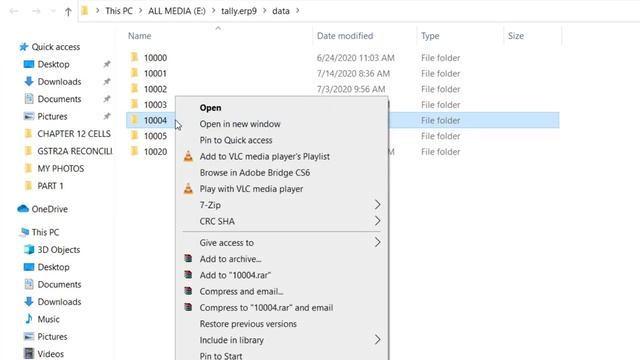Click date 7/3/2020 9:56 AM

(x=351, y=89)
